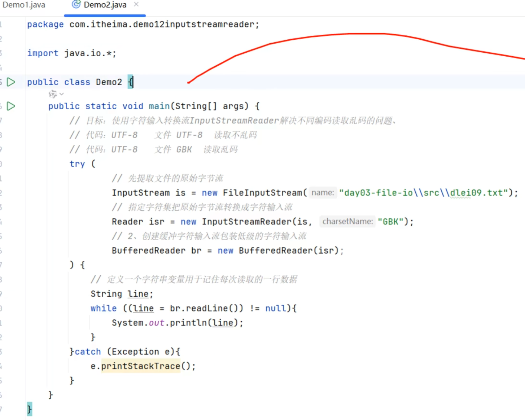Click the class name 'Demo2' in declaration
Viewport: 525px width, 420px height.
(x=109, y=82)
